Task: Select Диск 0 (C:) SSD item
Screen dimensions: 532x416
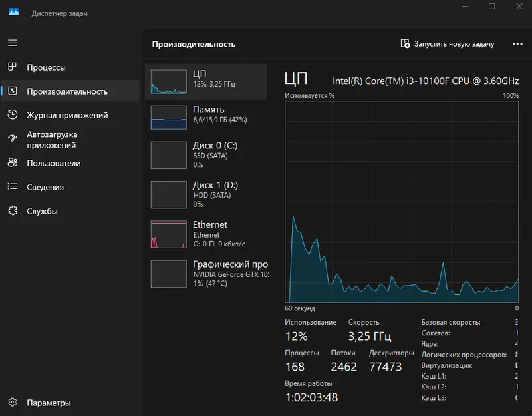Action: pos(206,155)
